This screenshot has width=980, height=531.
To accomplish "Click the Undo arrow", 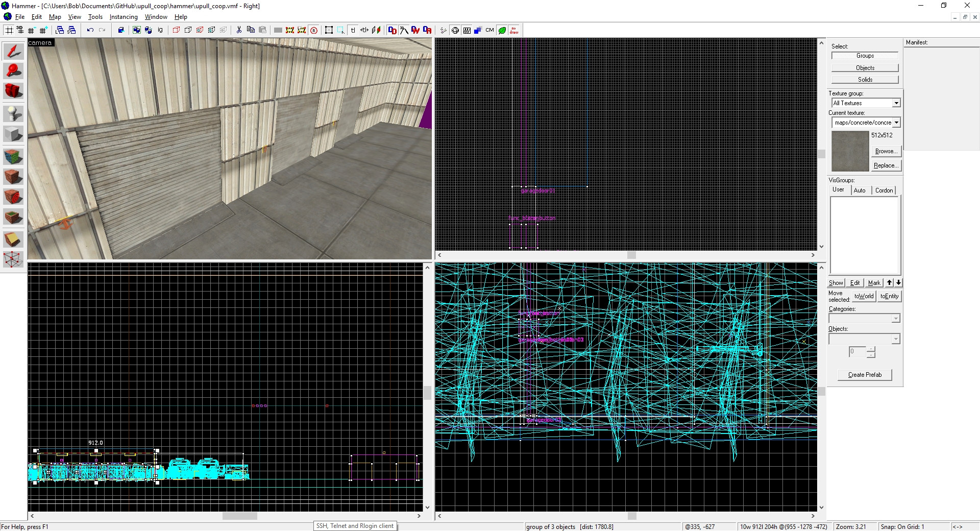I will coord(90,30).
